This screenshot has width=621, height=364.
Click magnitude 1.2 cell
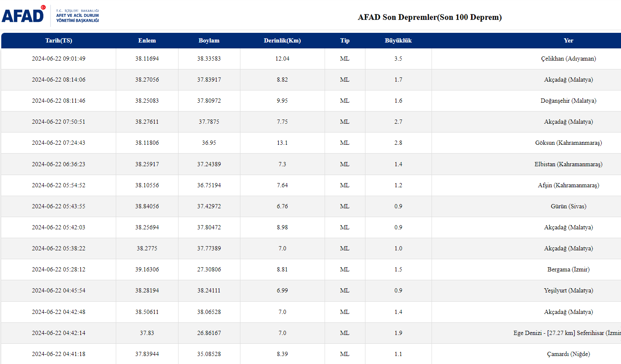coord(398,185)
